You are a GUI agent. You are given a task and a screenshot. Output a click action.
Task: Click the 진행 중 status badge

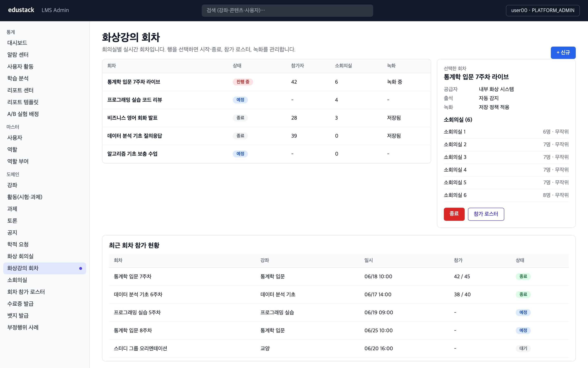(x=243, y=82)
